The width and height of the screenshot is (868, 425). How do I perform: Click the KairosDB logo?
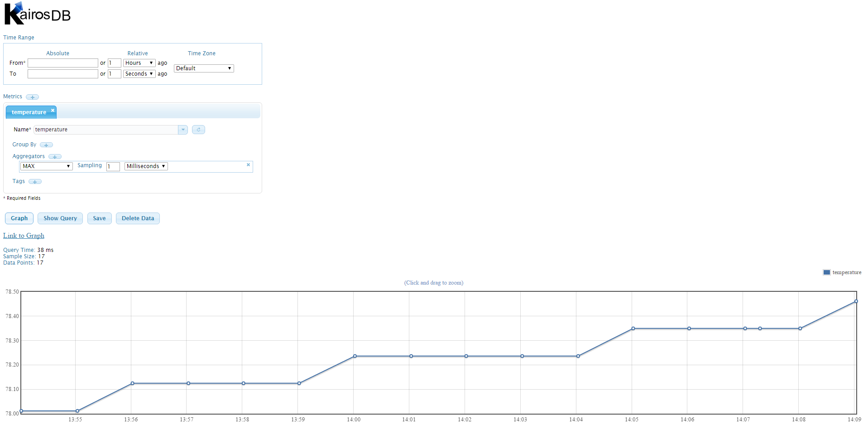click(x=36, y=13)
